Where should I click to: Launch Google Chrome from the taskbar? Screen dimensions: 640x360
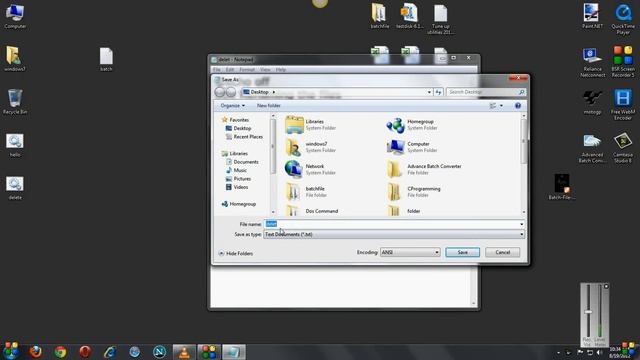(x=60, y=351)
